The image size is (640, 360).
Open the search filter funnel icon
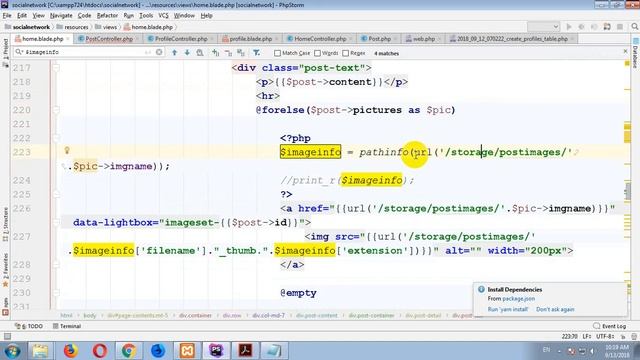click(256, 53)
